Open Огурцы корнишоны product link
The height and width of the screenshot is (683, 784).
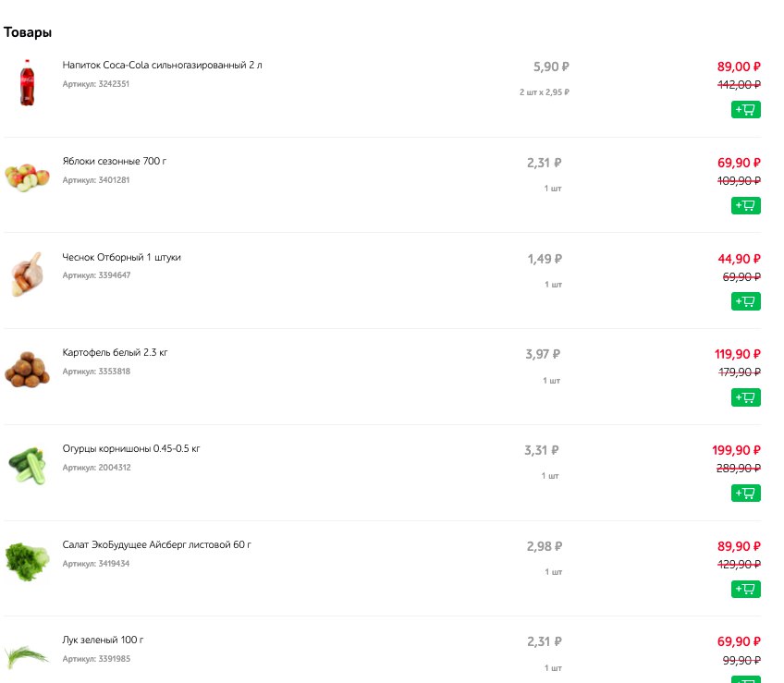point(131,448)
